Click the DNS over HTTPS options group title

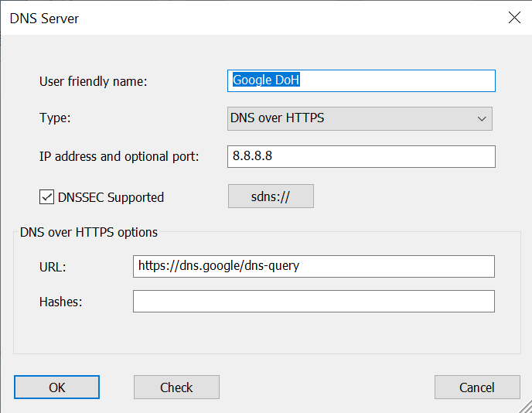(89, 233)
